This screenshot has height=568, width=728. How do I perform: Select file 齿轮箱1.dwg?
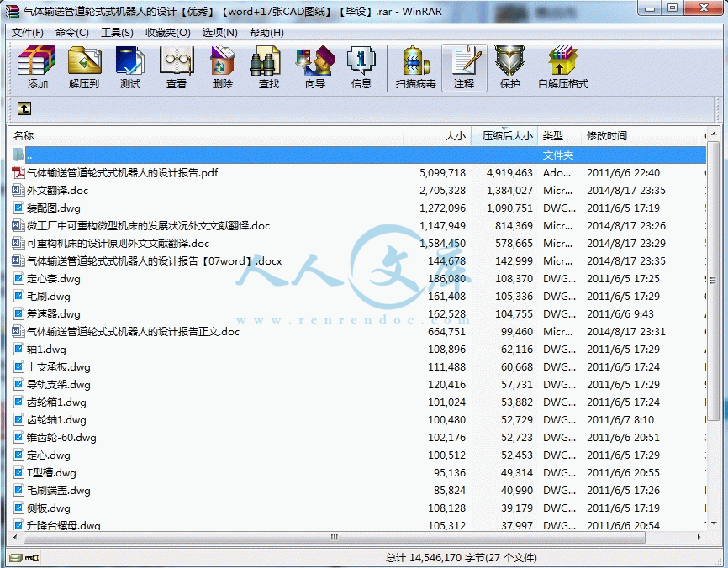point(56,402)
